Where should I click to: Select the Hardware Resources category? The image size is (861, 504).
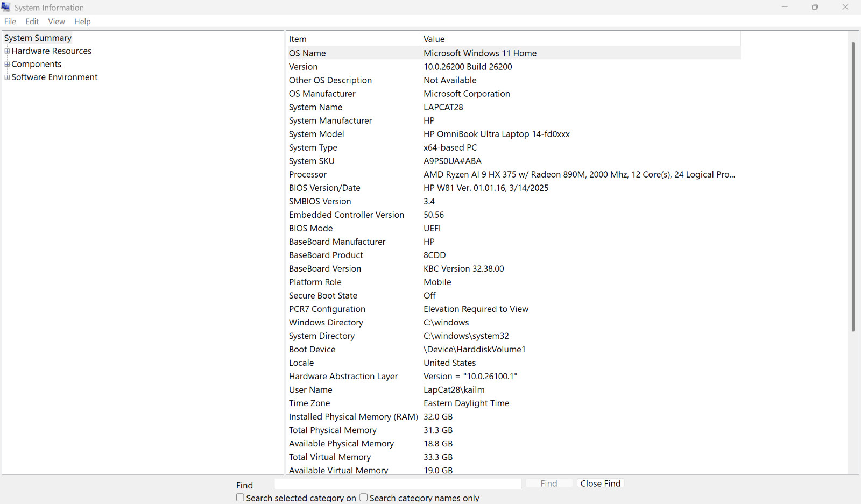click(52, 51)
